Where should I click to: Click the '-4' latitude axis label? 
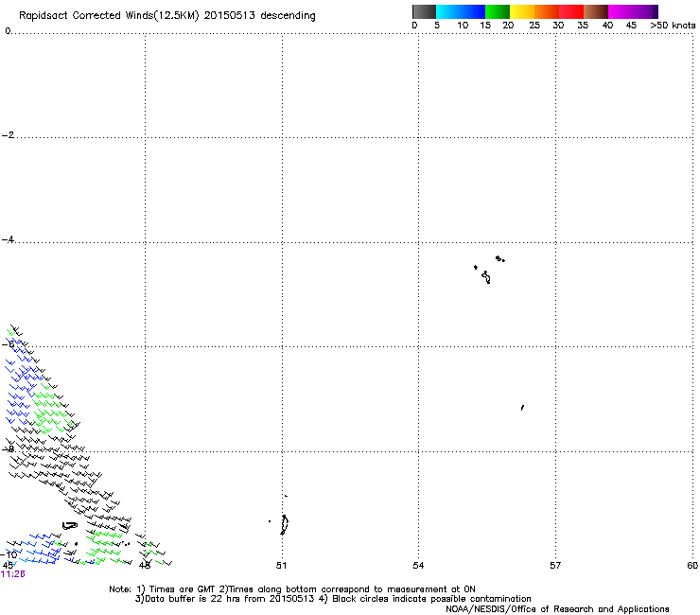(x=8, y=239)
